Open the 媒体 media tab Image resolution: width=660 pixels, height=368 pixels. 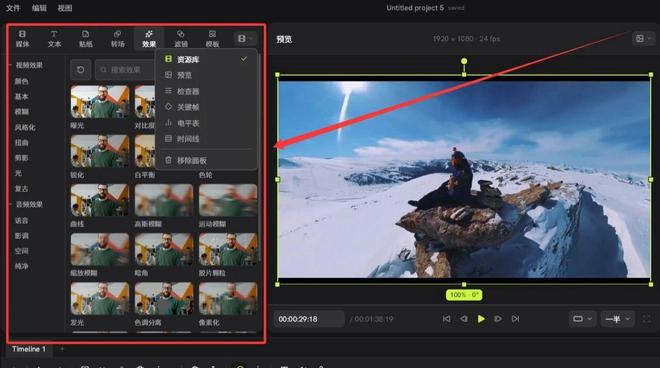pos(22,38)
